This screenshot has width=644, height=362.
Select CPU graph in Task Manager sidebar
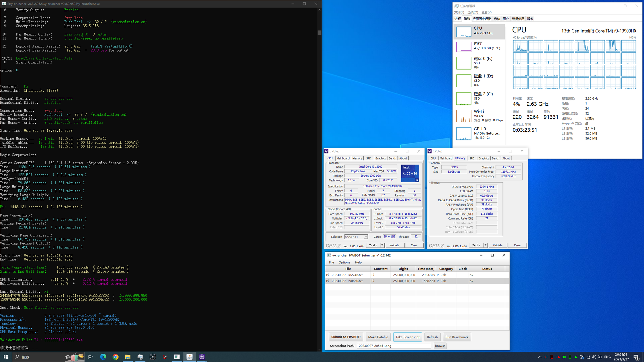[x=479, y=32]
